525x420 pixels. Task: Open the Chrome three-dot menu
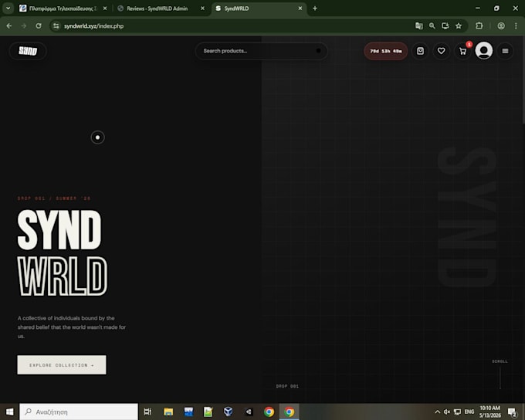click(x=516, y=25)
